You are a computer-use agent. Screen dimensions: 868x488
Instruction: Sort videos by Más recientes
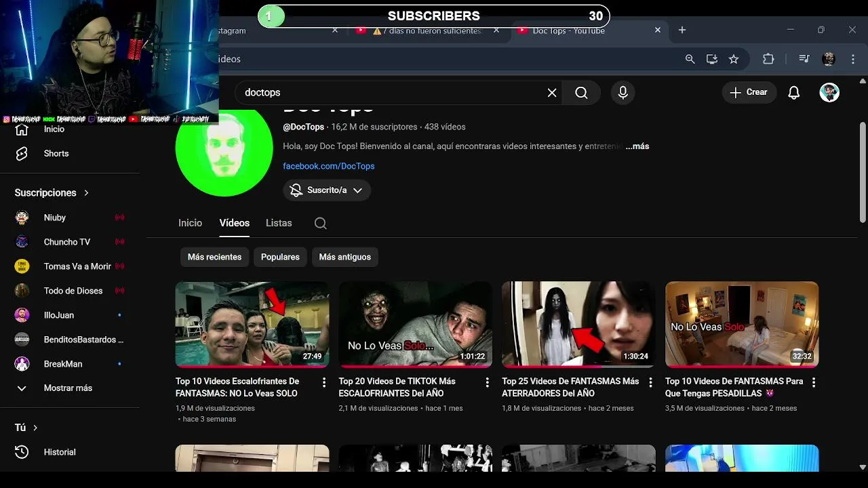(x=214, y=258)
